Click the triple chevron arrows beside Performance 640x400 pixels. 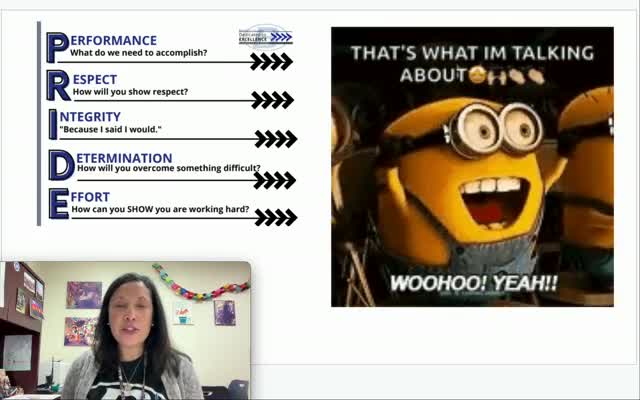[270, 62]
